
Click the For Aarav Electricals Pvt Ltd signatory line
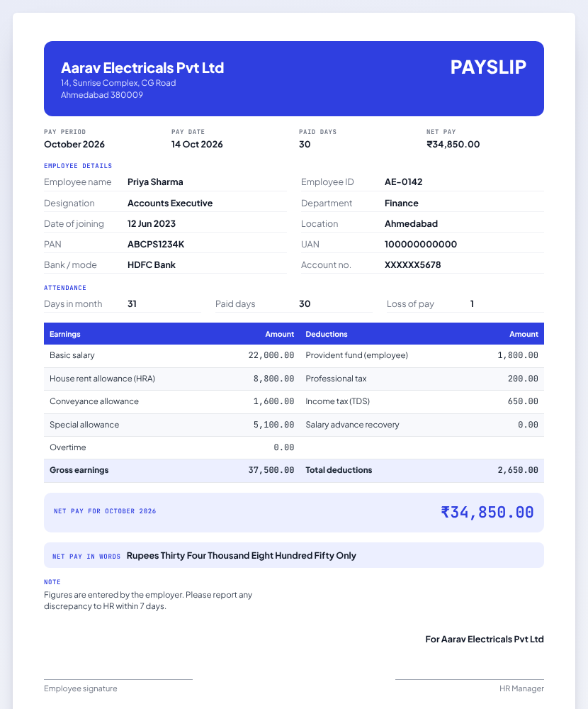point(485,640)
